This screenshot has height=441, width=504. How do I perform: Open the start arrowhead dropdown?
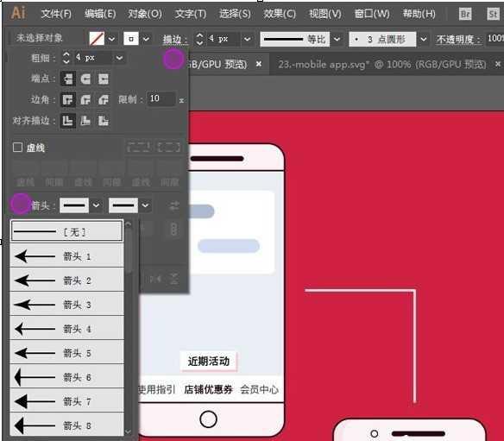point(96,205)
